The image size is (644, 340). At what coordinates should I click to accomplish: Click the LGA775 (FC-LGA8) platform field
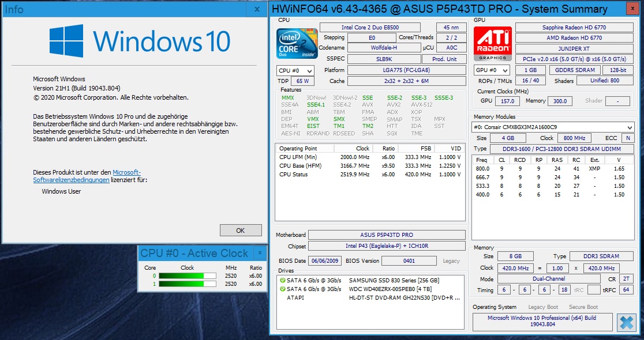click(407, 70)
